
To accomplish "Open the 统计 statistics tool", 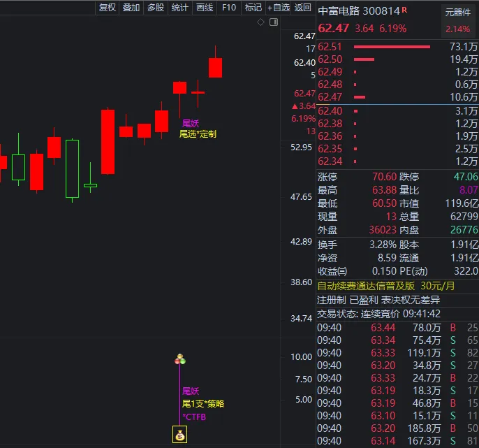I will point(179,8).
